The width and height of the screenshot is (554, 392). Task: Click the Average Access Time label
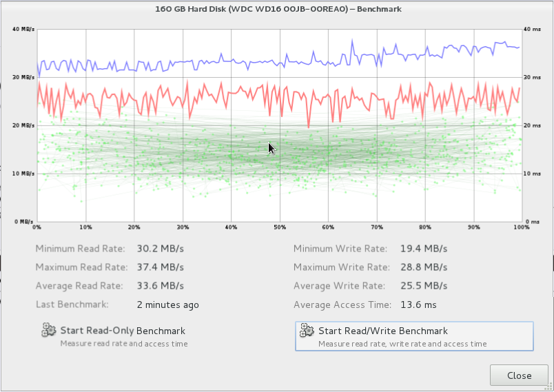click(x=342, y=305)
